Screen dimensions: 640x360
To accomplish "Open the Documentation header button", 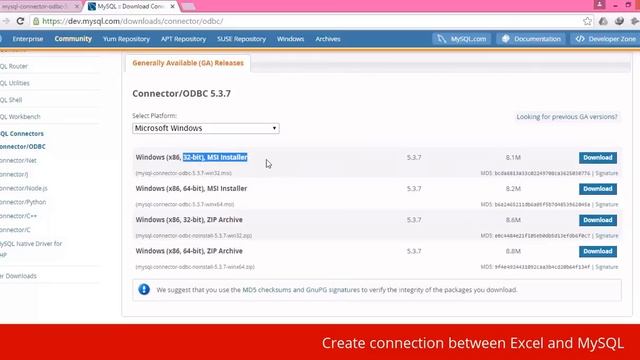I will point(531,39).
